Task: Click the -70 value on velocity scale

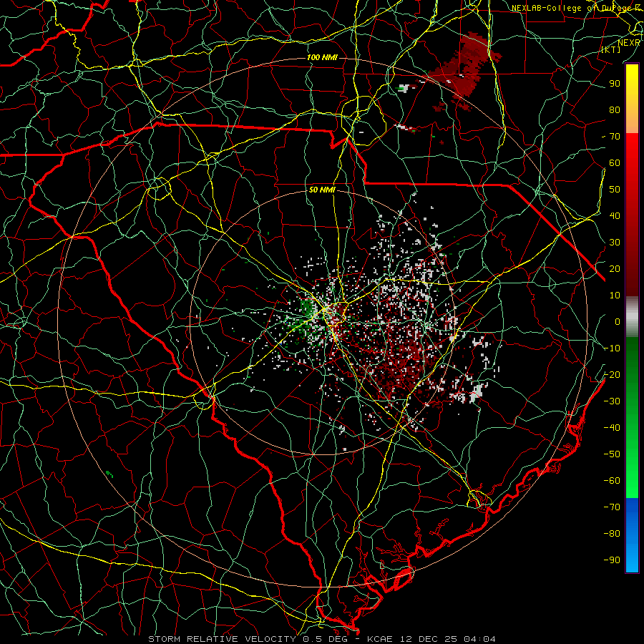Action: pyautogui.click(x=612, y=507)
